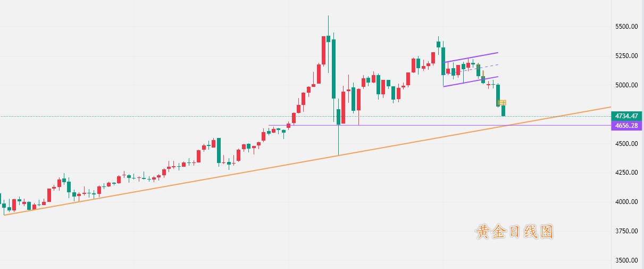The height and width of the screenshot is (269, 644).
Task: Click the 5000.00 price axis label
Action: point(626,85)
